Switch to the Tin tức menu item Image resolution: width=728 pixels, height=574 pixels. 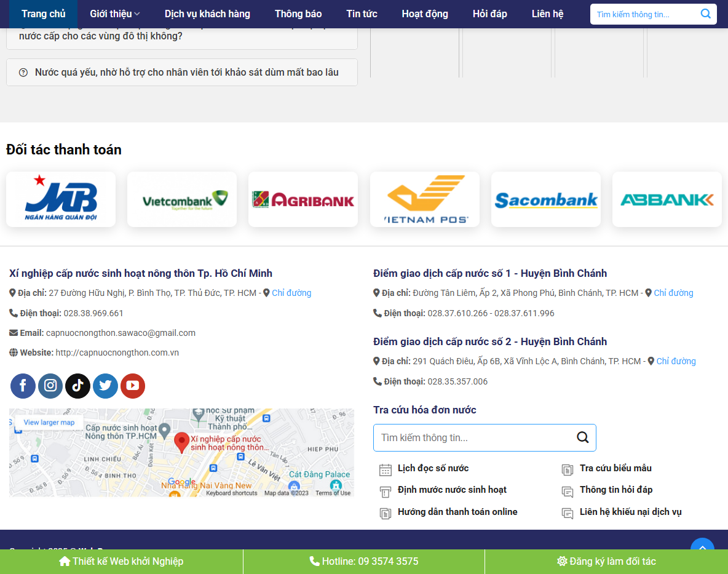[x=362, y=14]
